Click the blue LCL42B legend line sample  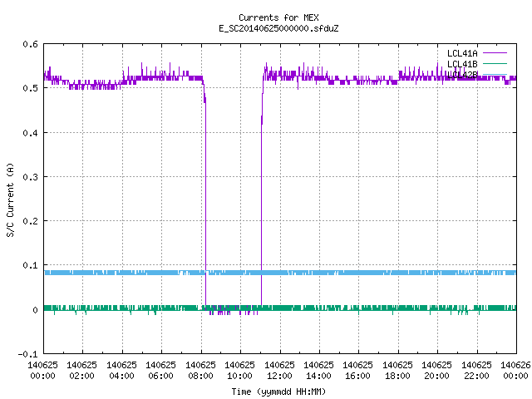(495, 74)
